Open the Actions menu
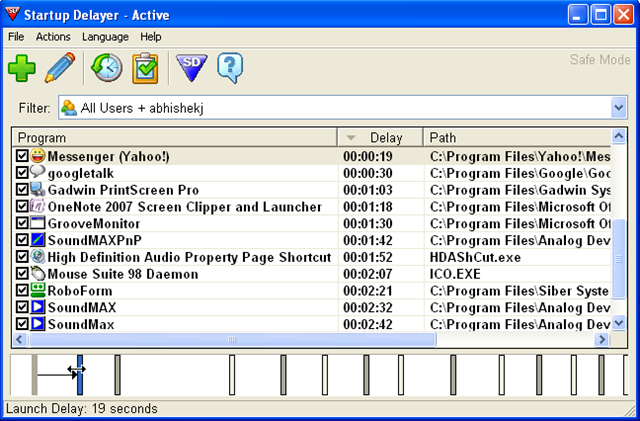 pyautogui.click(x=53, y=37)
